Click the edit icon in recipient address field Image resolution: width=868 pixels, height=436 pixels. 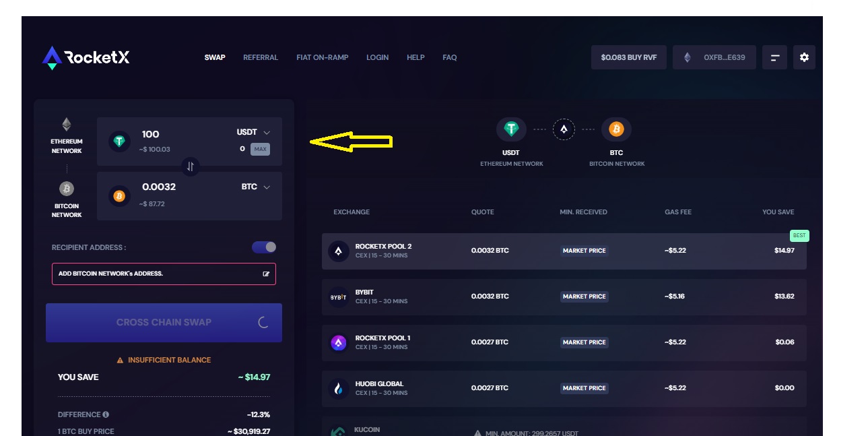(x=266, y=274)
